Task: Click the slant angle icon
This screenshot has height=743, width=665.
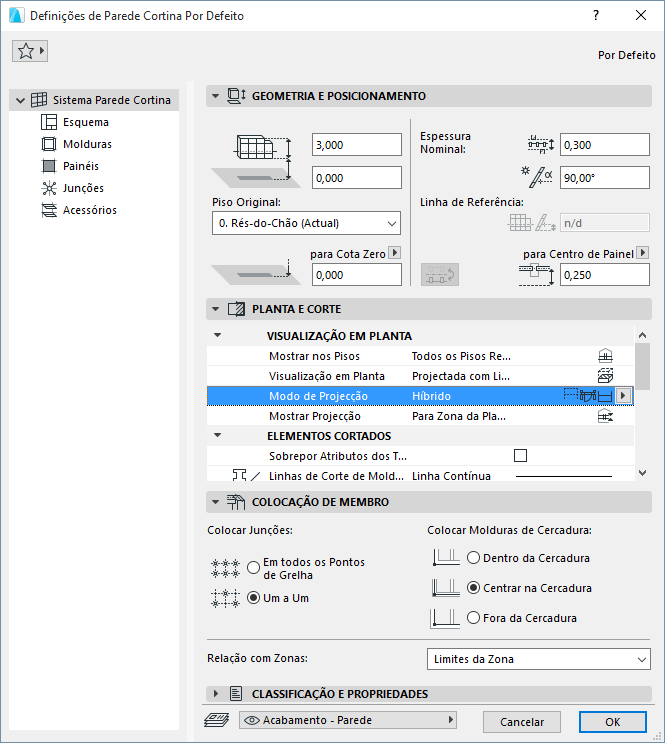Action: coord(537,177)
